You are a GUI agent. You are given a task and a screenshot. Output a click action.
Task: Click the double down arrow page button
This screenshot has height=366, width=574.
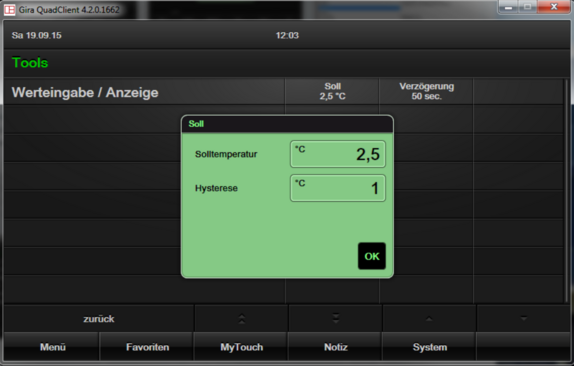point(336,319)
